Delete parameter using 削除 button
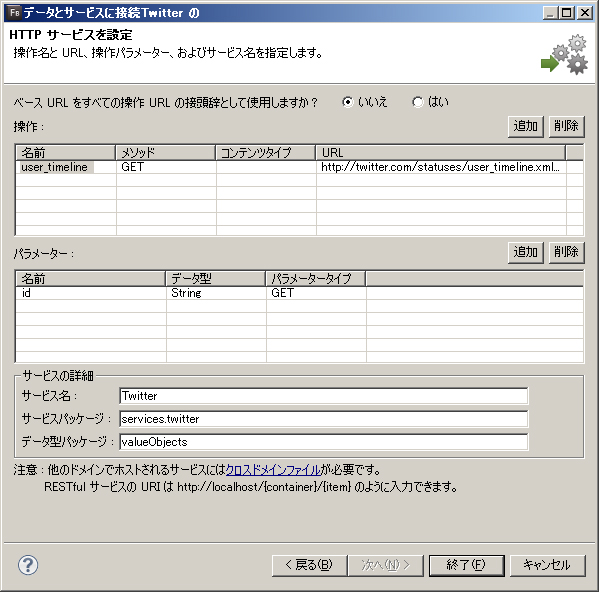 click(567, 252)
